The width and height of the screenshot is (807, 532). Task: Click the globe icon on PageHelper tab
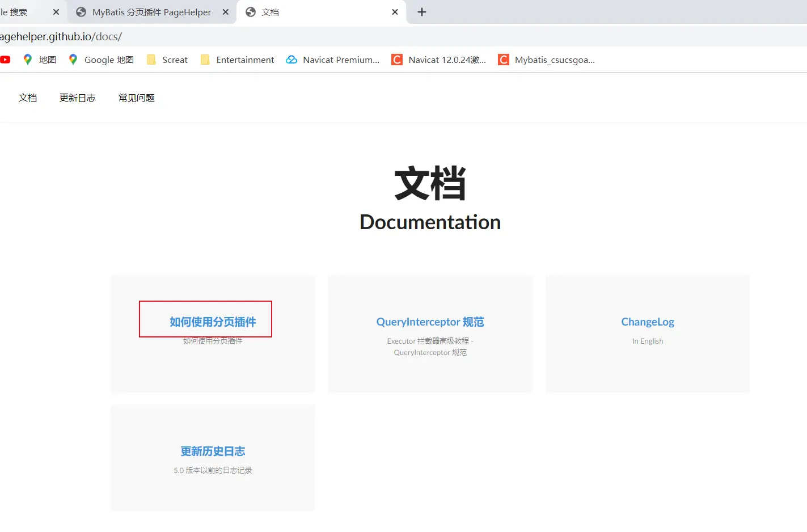81,12
